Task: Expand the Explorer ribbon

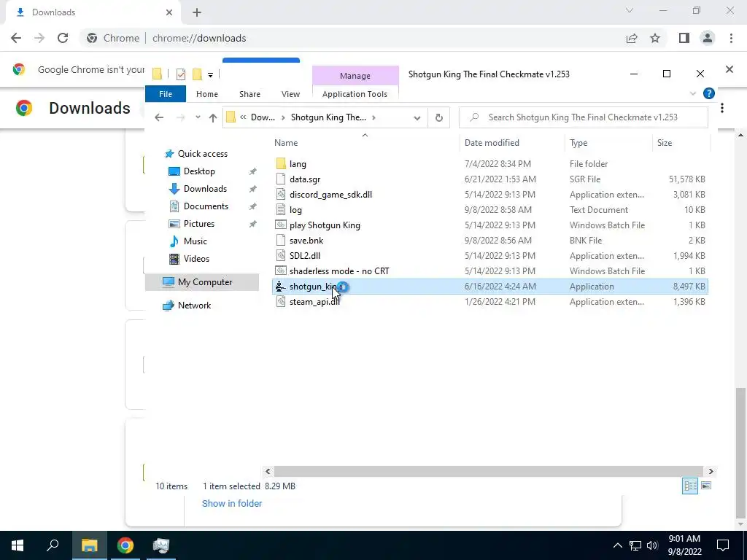Action: [x=693, y=94]
